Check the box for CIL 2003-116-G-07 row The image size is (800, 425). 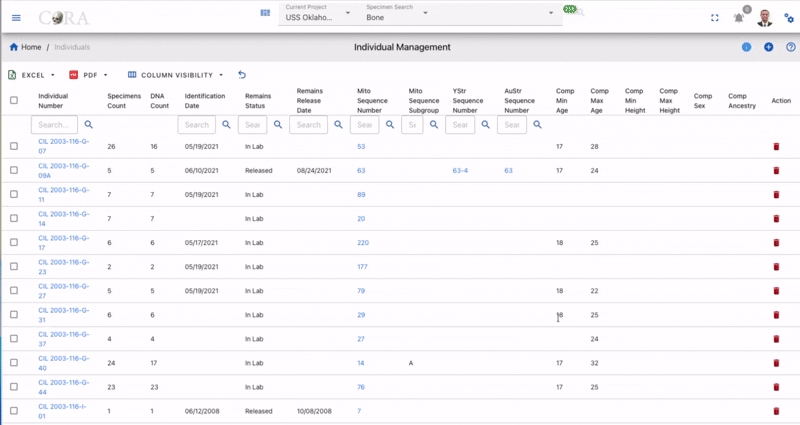14,146
